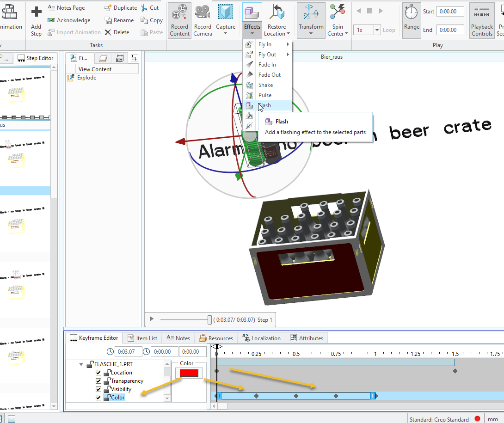Toggle visibility for Transparency of FLASCHE_1.PRT
Screen dimensions: 504x423
[x=98, y=381]
